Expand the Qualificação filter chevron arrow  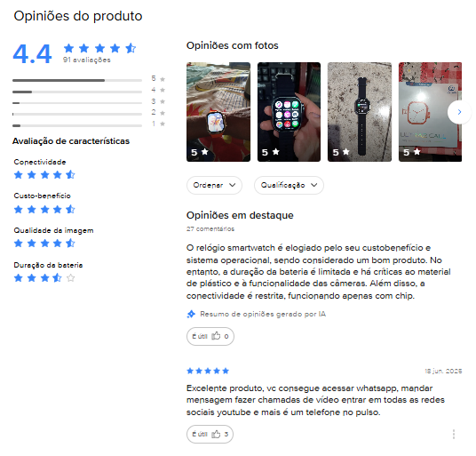313,185
